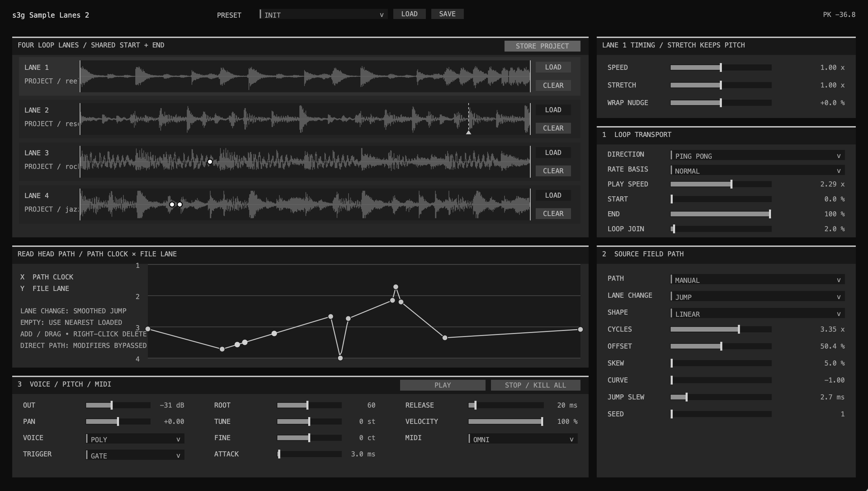Adjust the STRETCH slider
The width and height of the screenshot is (868, 491).
click(x=721, y=85)
